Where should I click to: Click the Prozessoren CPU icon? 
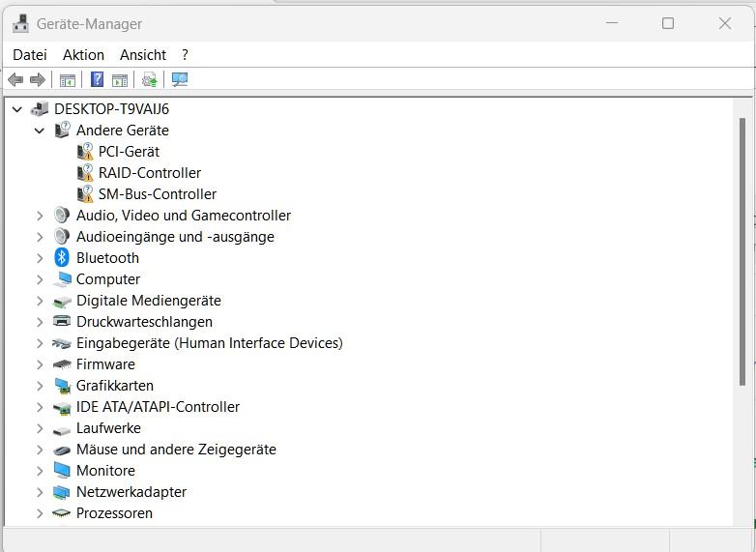coord(62,513)
